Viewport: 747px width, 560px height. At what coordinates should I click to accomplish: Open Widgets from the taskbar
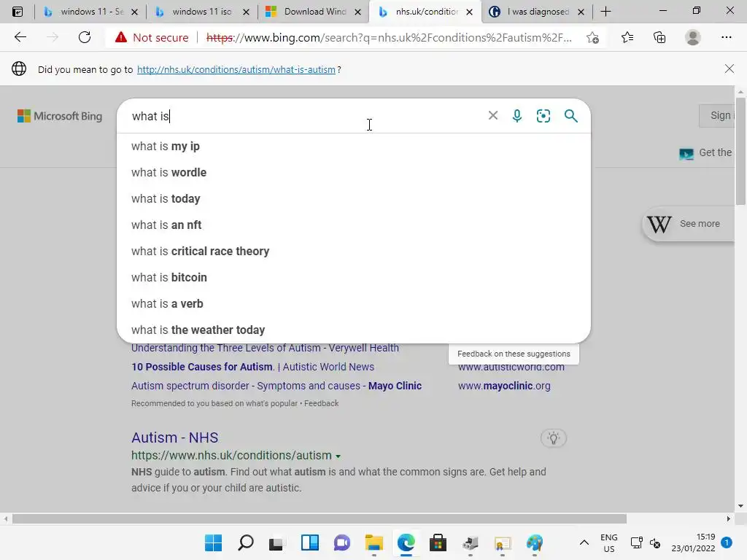(309, 542)
